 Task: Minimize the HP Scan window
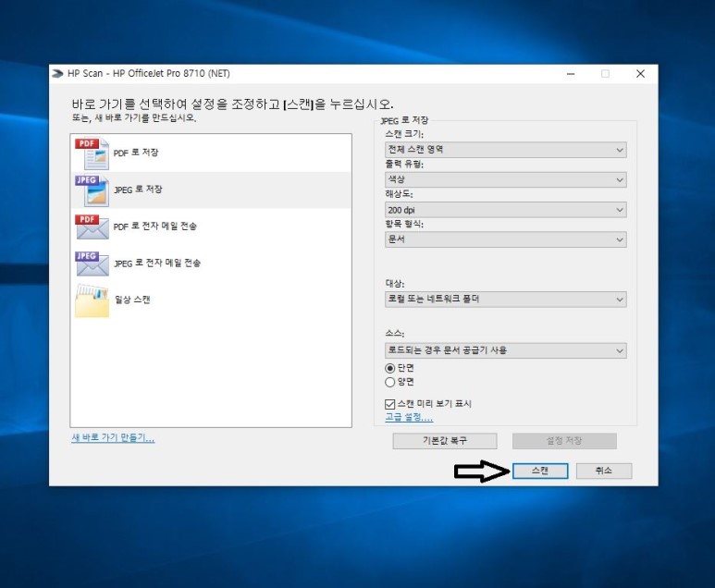(x=571, y=73)
